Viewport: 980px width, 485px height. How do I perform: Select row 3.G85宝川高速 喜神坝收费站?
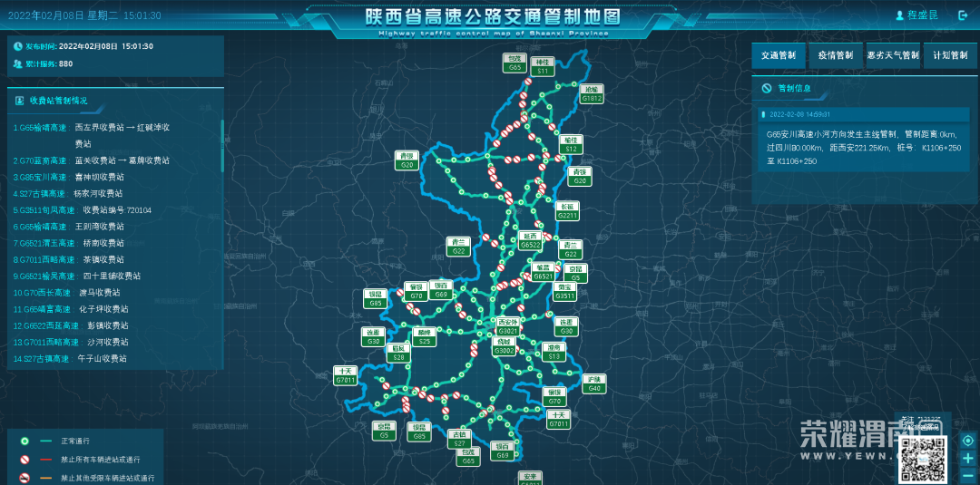pyautogui.click(x=69, y=178)
